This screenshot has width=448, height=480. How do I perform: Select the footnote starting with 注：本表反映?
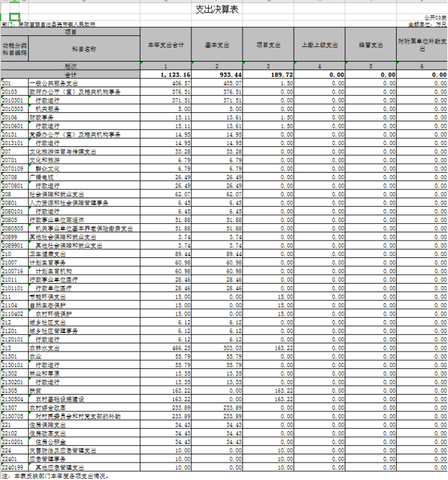(x=51, y=476)
